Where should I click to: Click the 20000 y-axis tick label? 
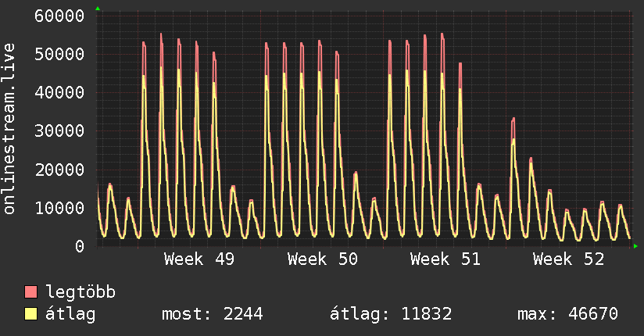pyautogui.click(x=59, y=170)
